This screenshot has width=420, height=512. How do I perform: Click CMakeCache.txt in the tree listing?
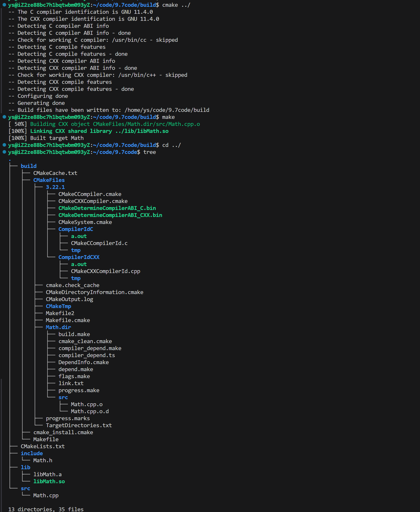tap(55, 173)
